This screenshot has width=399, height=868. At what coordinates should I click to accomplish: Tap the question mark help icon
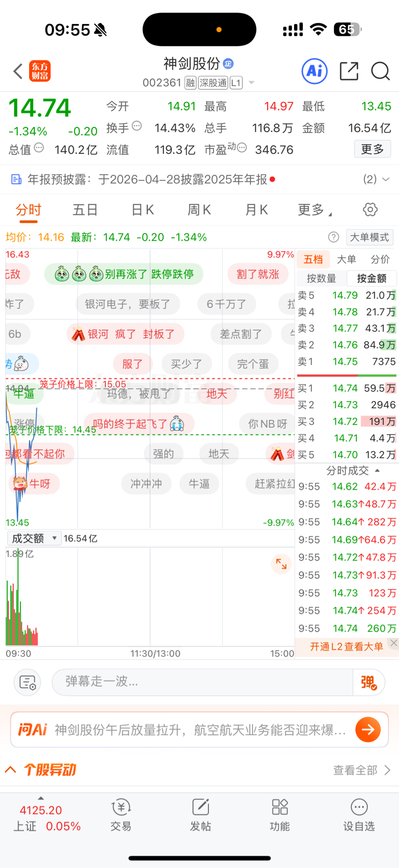click(x=334, y=237)
